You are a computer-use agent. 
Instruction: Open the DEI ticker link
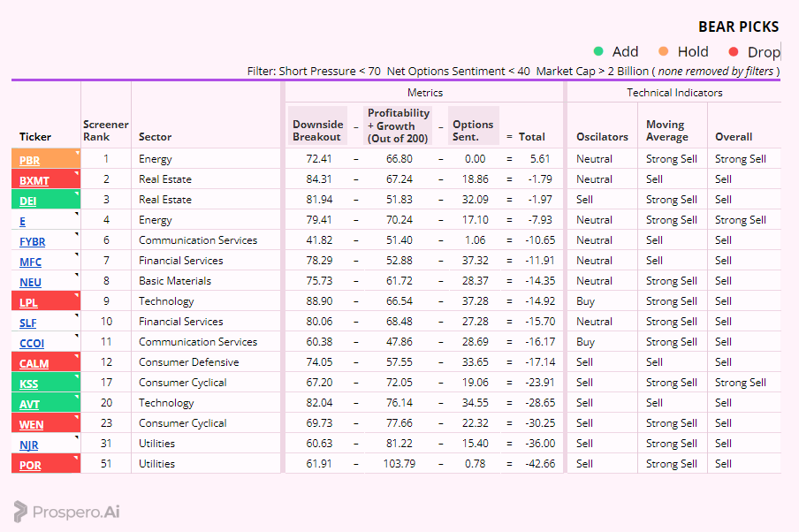point(28,201)
